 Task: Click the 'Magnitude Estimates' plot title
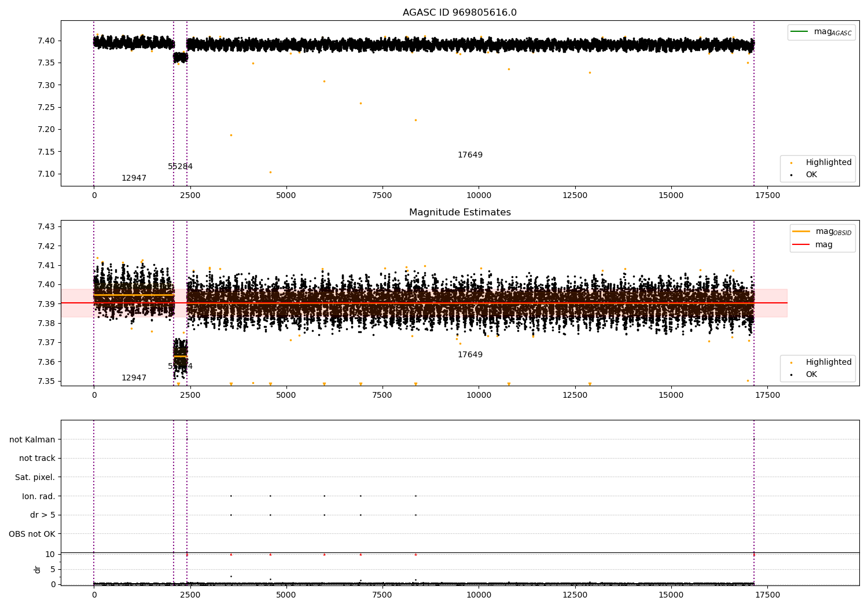[459, 213]
